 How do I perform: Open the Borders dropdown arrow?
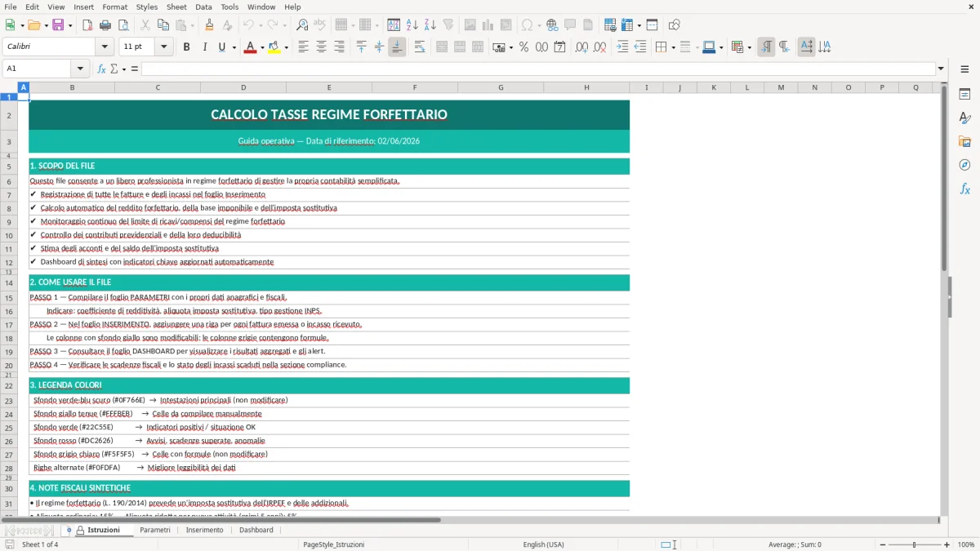673,47
